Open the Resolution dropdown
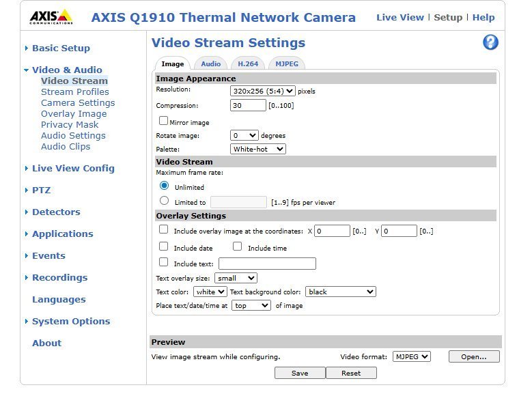Viewport: 532px width, 409px height. click(263, 91)
